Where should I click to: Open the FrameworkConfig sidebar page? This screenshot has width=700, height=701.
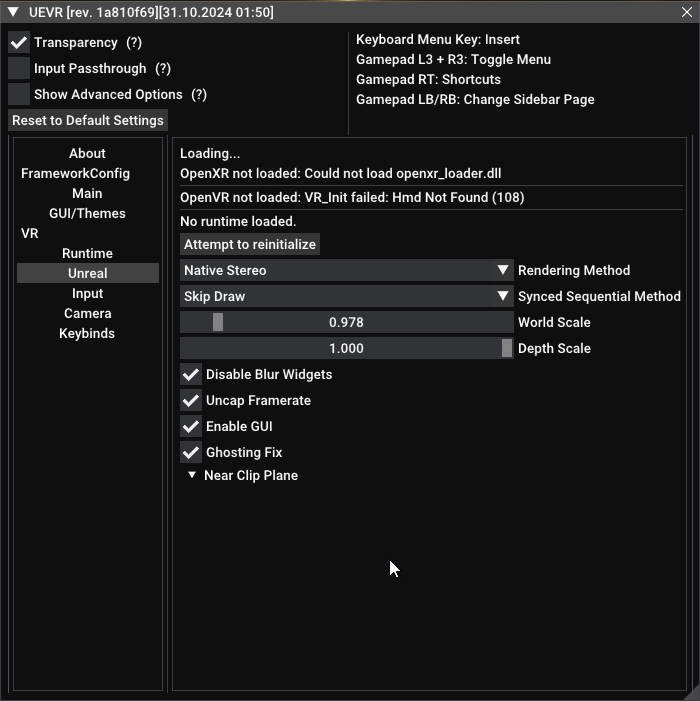[76, 173]
